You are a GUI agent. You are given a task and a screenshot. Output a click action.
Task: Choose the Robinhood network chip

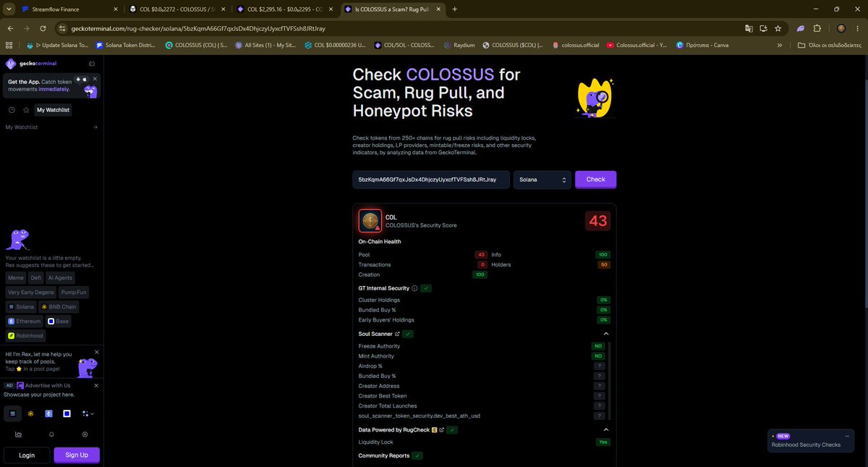click(25, 336)
